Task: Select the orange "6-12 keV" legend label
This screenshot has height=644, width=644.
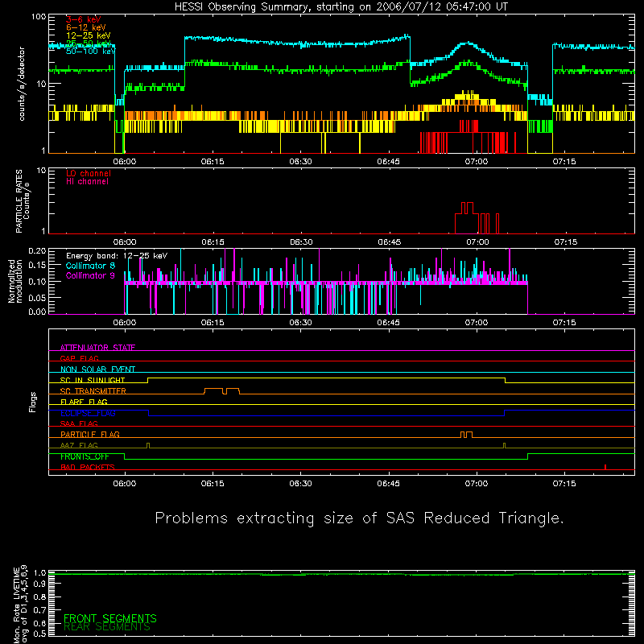Action: (x=85, y=27)
